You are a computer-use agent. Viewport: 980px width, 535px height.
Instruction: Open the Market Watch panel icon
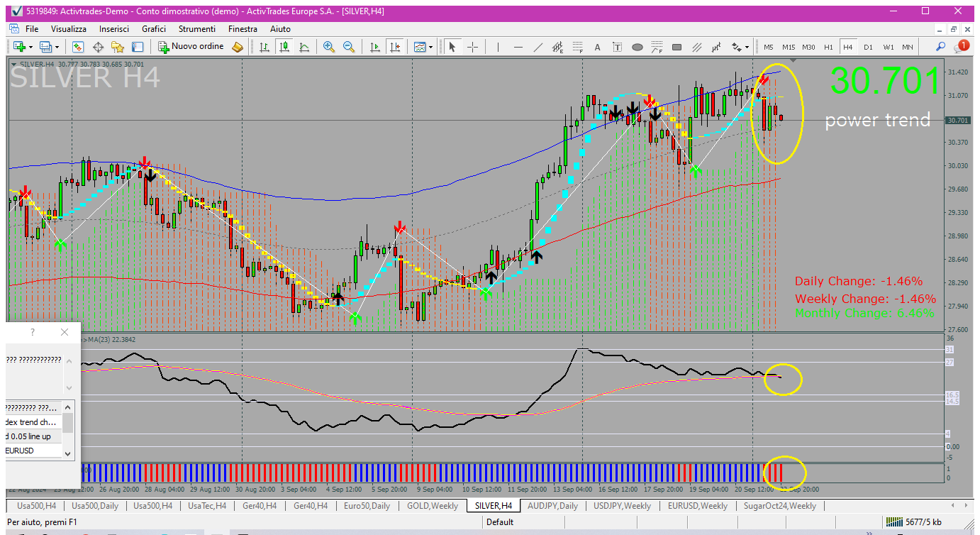78,47
